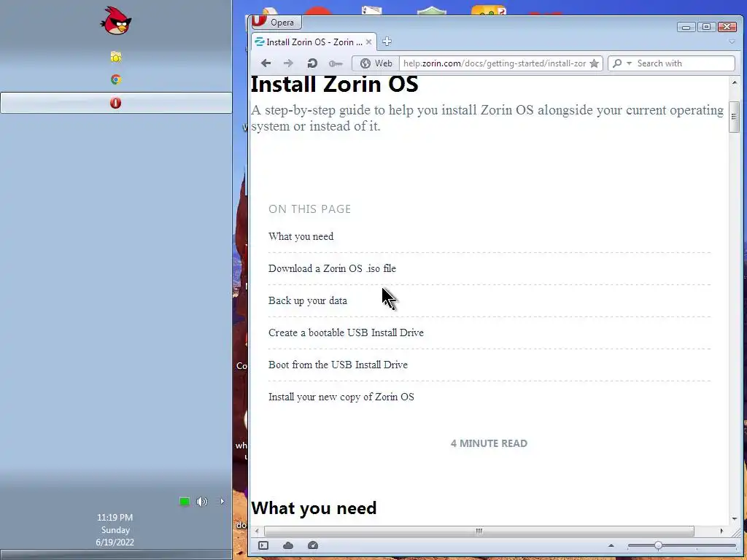Click the Angry Birds icon in sidebar
This screenshot has width=747, height=560.
pos(116,20)
